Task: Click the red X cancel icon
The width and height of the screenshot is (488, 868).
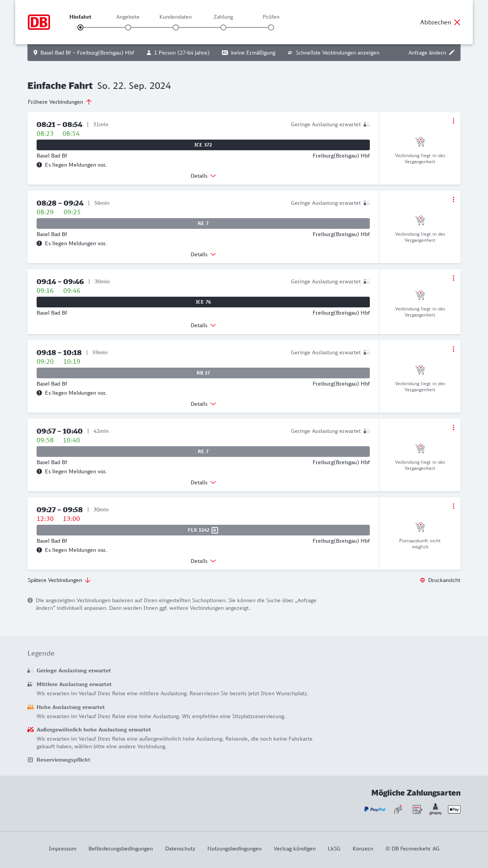Action: (457, 22)
